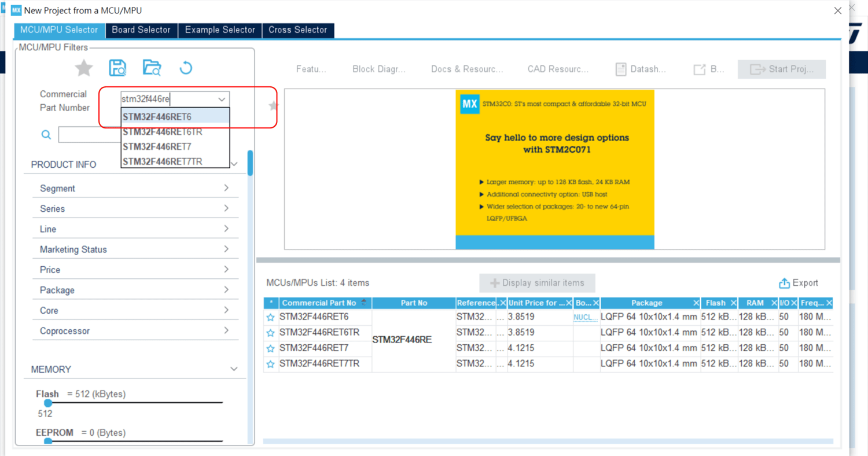The width and height of the screenshot is (868, 456).
Task: Open the Datash... button
Action: coord(641,69)
